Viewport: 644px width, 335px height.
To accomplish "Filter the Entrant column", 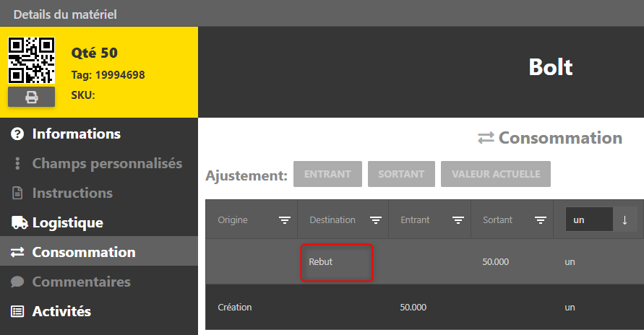I will click(458, 220).
